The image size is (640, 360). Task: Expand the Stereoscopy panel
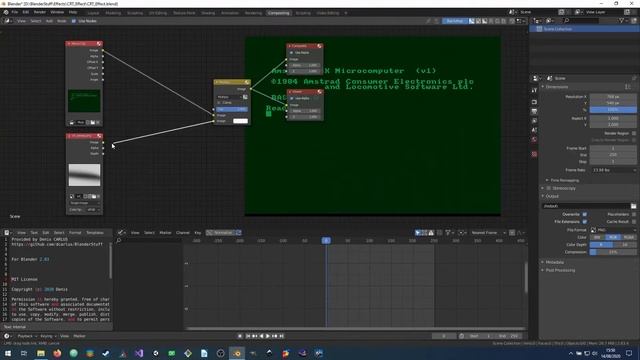click(564, 188)
